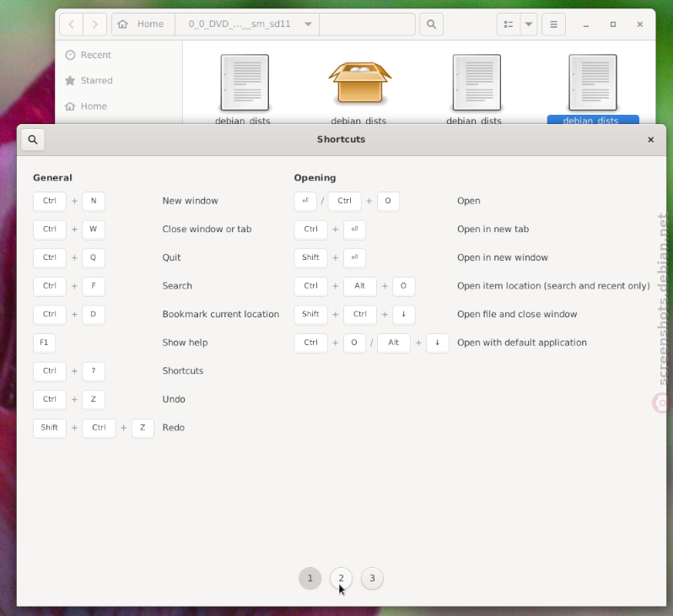Open search in the Shortcuts dialog
This screenshot has width=673, height=616.
pyautogui.click(x=33, y=139)
